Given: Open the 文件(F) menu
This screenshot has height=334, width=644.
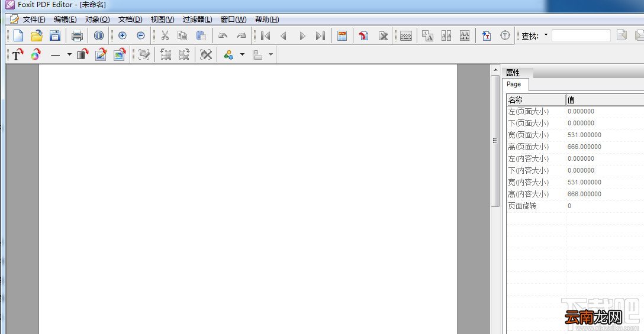Looking at the screenshot, I should point(34,20).
